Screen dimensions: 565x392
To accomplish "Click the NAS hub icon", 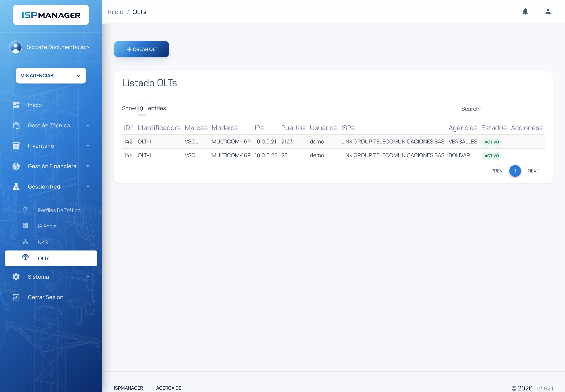I will [x=26, y=242].
